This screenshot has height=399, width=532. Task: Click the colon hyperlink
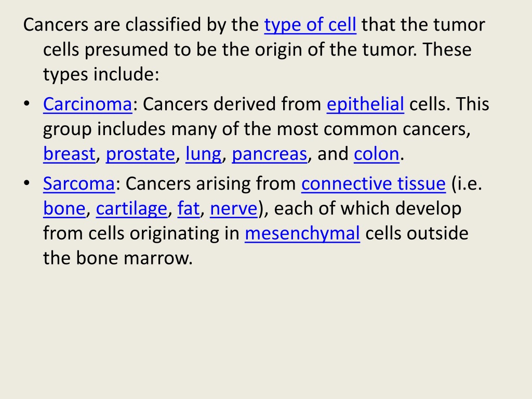point(377,154)
